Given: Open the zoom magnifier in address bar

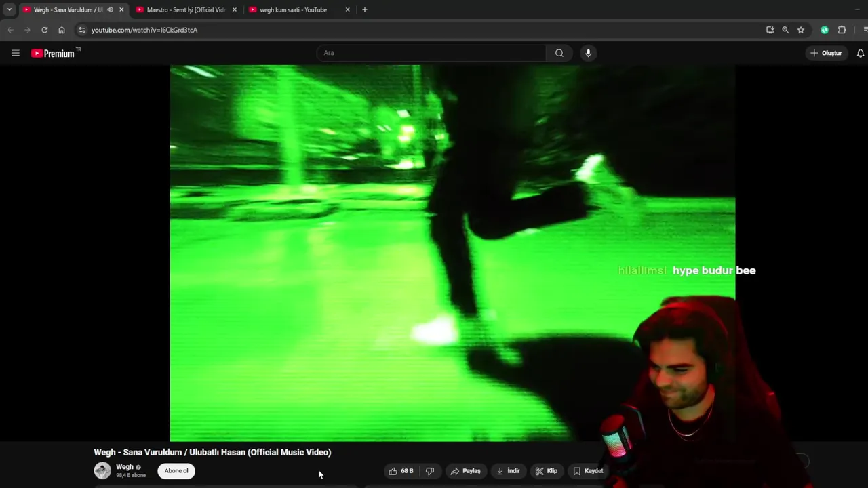Looking at the screenshot, I should pos(785,30).
